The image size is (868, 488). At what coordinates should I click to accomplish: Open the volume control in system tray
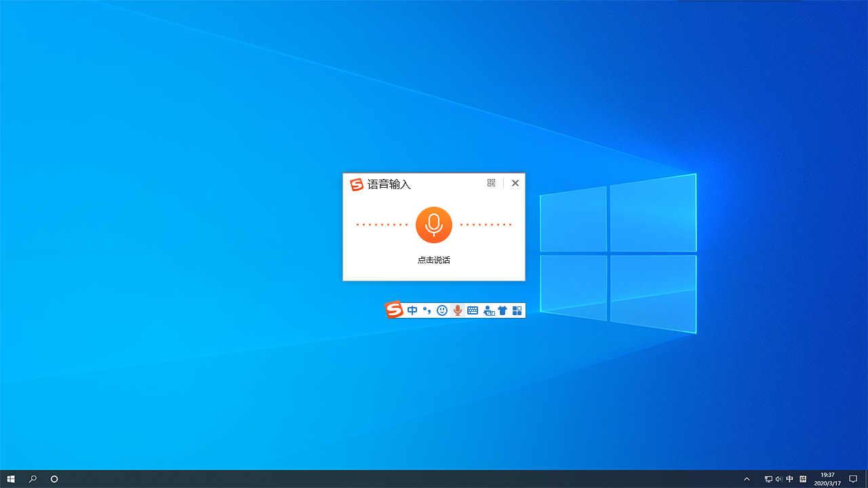click(x=778, y=479)
